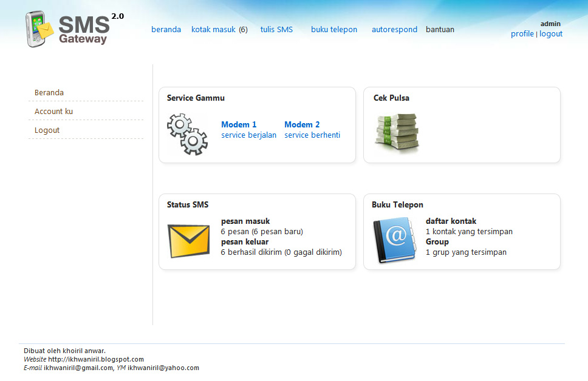Open the beranda top menu item
Image resolution: width=588 pixels, height=381 pixels.
[x=166, y=29]
